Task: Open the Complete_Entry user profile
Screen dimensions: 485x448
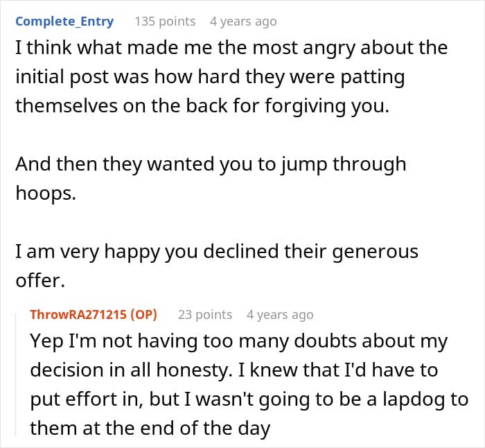Action: pyautogui.click(x=64, y=21)
